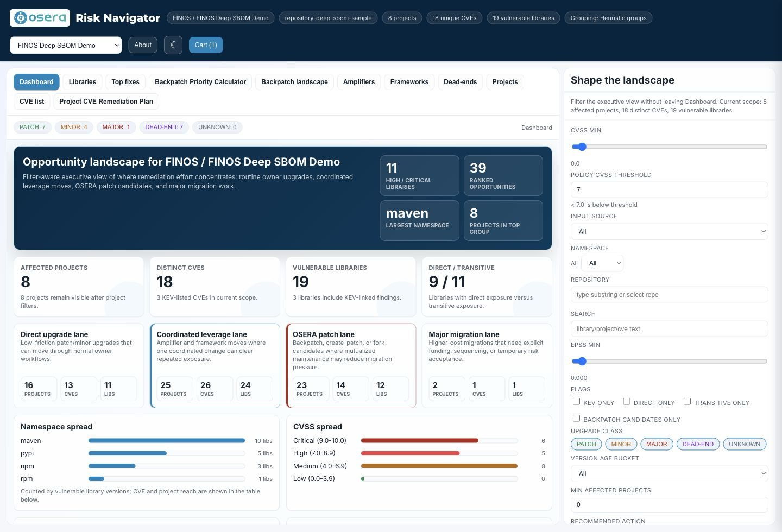Switch to the Projects tab
The image size is (782, 532).
pos(505,82)
